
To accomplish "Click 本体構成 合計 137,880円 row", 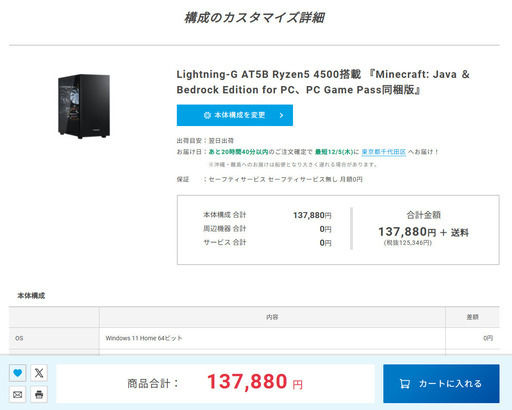I will click(267, 215).
